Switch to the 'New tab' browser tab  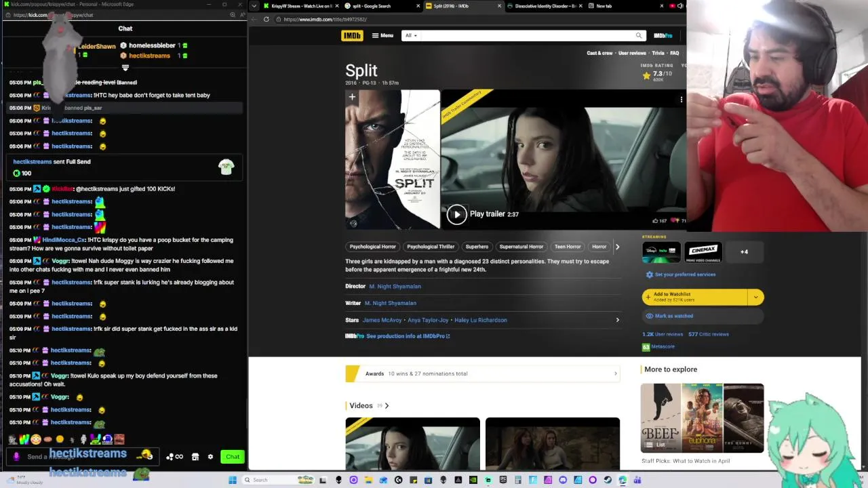624,6
